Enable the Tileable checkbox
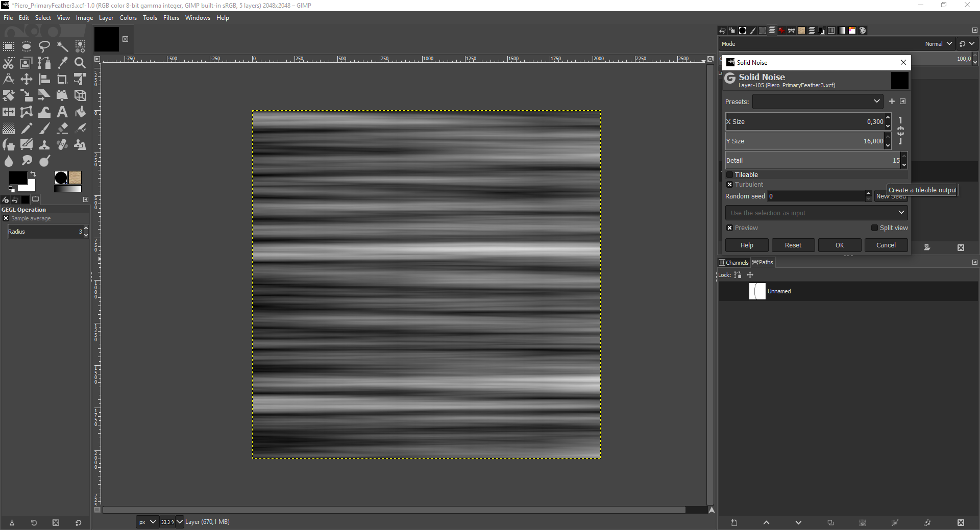This screenshot has height=530, width=980. click(730, 174)
